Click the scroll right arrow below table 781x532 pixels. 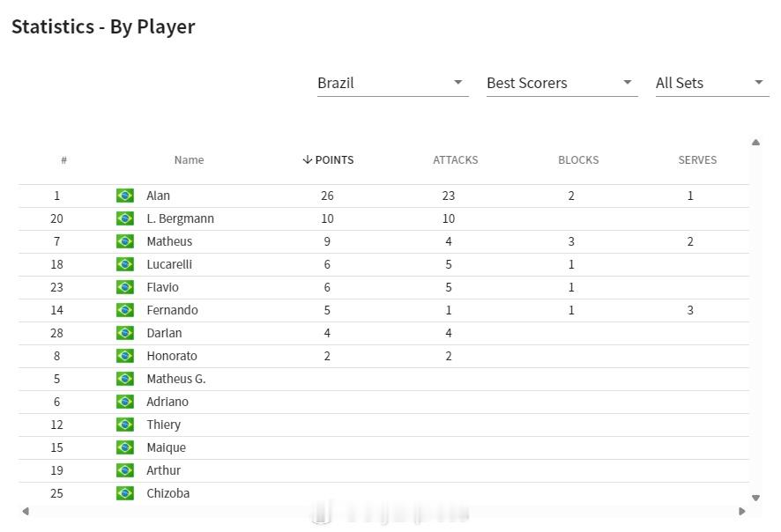(742, 511)
